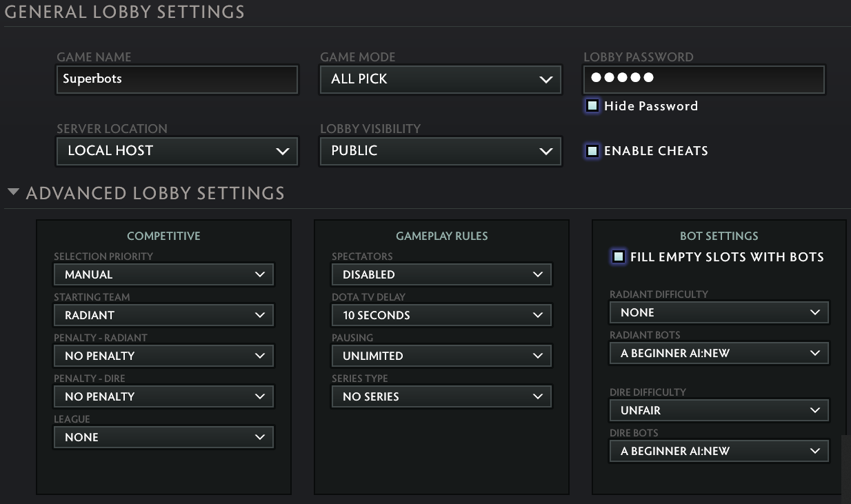Open the Spectators dropdown

[x=441, y=274]
